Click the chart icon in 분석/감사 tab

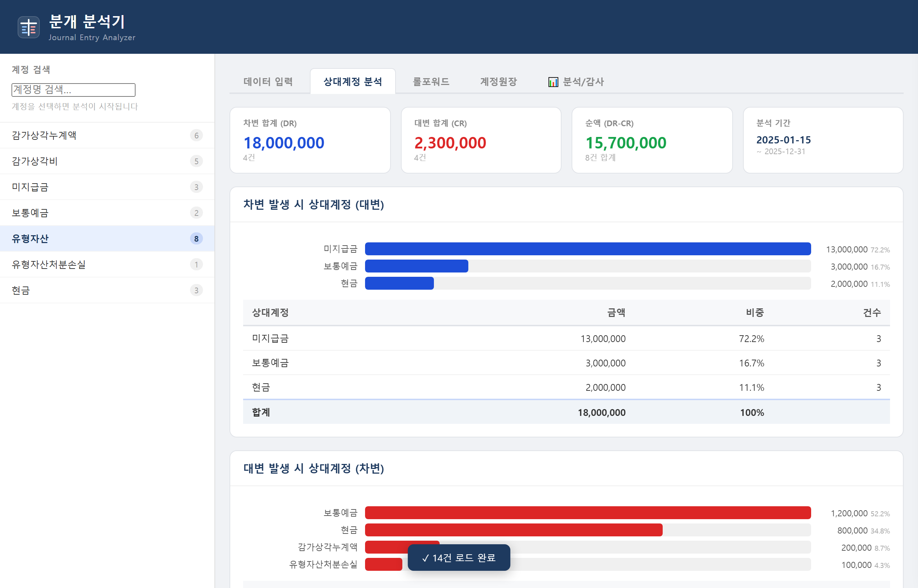coord(553,82)
